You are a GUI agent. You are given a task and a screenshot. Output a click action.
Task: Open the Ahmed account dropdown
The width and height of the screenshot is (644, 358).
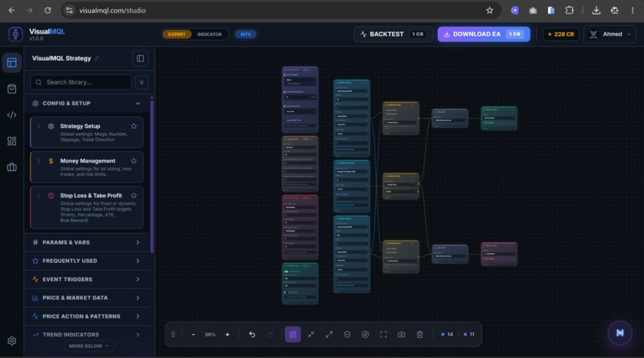(x=610, y=34)
